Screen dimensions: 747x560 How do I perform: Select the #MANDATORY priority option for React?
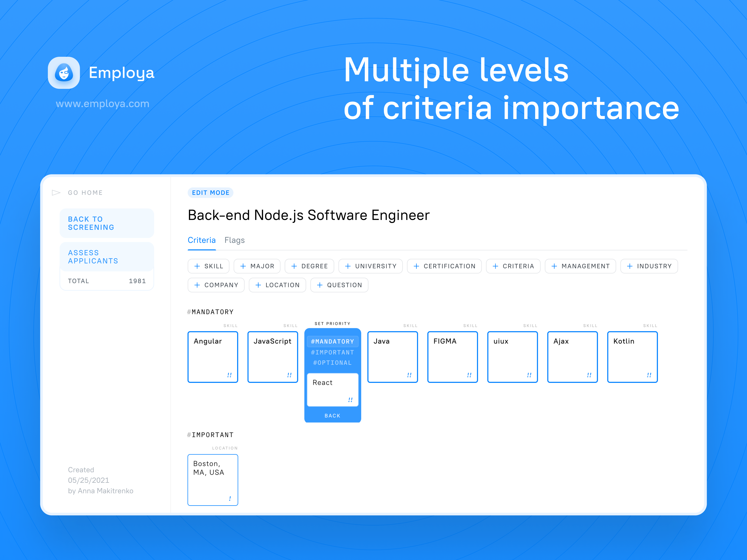(x=332, y=341)
